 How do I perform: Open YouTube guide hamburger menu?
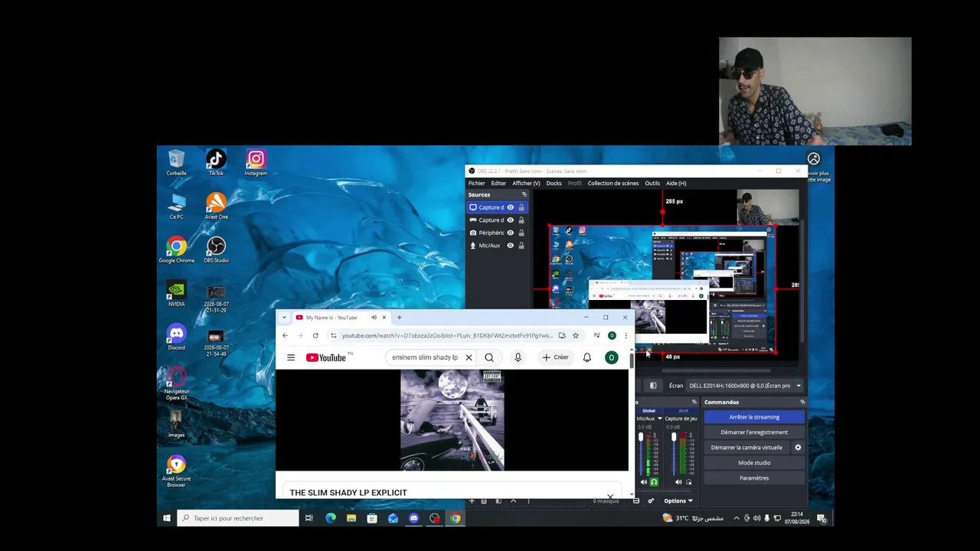click(291, 357)
